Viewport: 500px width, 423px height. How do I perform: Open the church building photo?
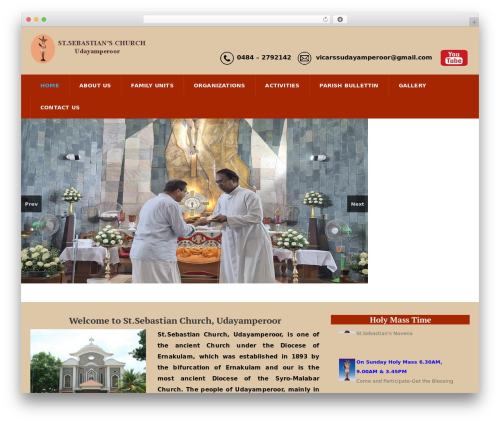(x=88, y=361)
